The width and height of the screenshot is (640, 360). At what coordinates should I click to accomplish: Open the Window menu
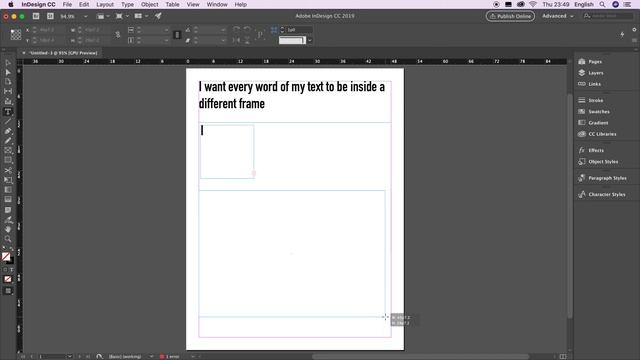click(x=217, y=4)
